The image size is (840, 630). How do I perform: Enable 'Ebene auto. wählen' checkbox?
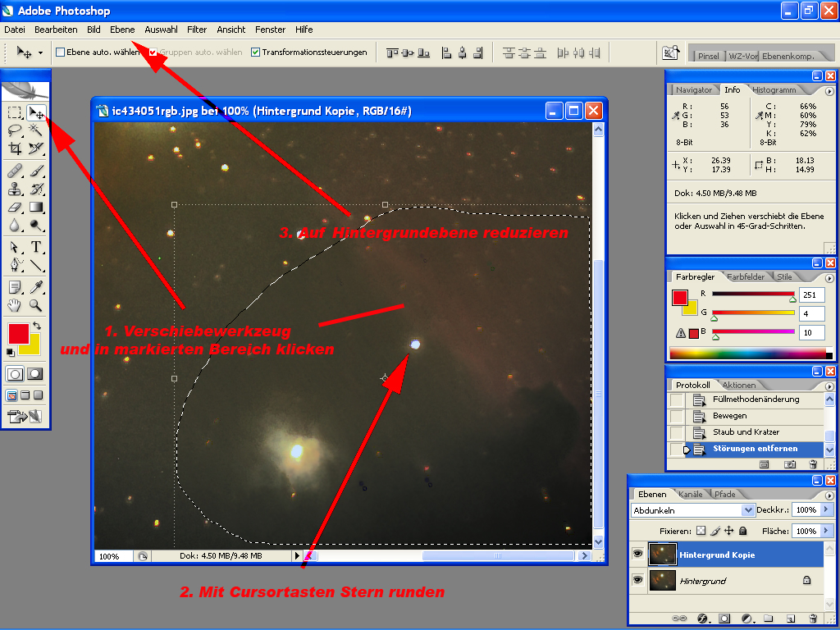tap(60, 52)
